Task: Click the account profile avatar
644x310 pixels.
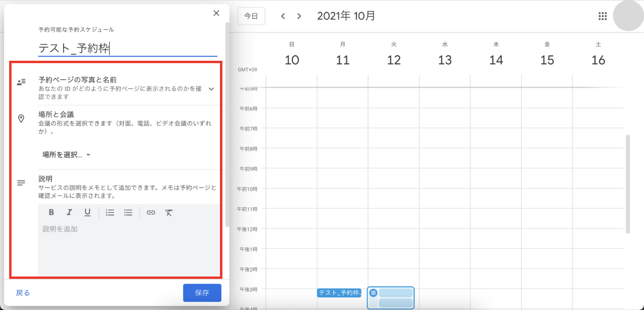Action: coord(628,16)
